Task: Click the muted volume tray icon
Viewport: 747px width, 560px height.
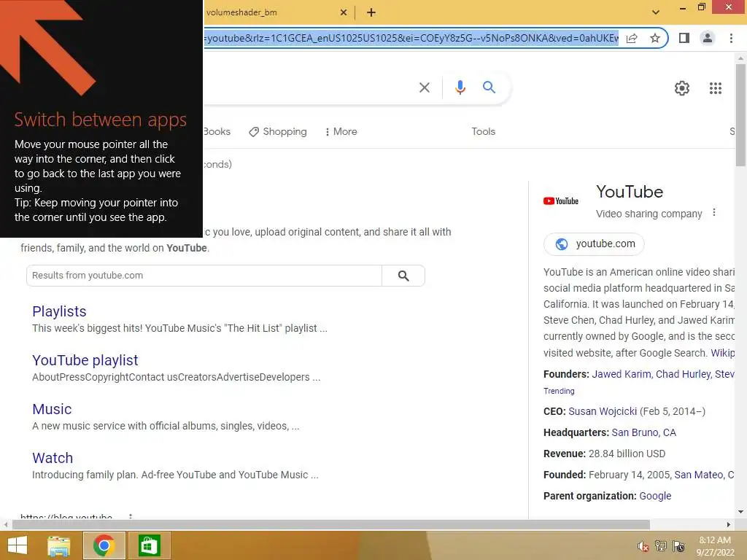Action: pyautogui.click(x=643, y=546)
